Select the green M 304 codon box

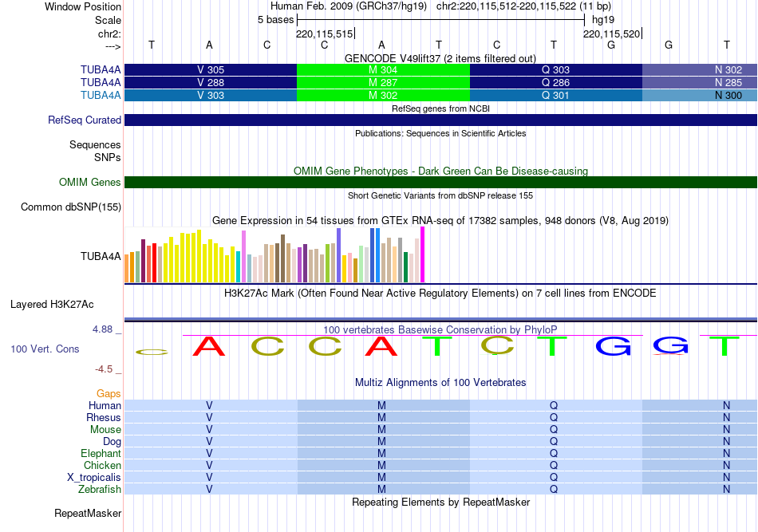coord(383,69)
